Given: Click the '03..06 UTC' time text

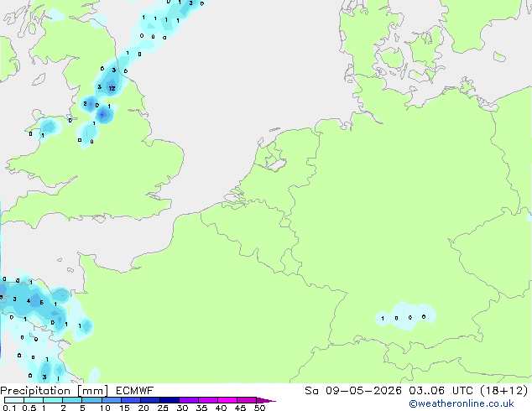Looking at the screenshot, I should (441, 391).
